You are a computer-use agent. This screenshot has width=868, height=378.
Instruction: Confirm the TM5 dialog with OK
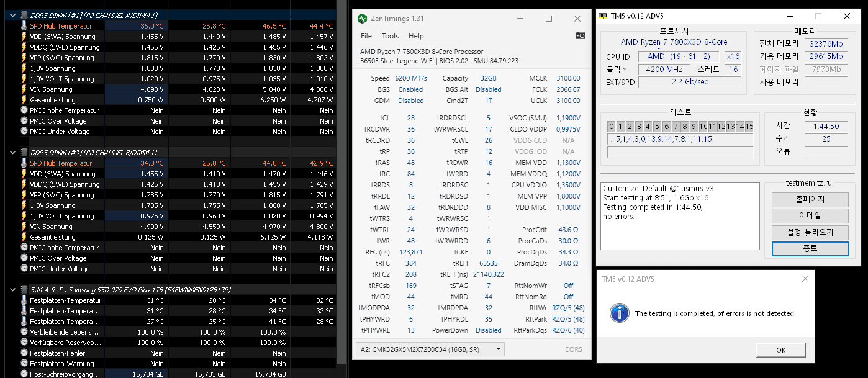click(780, 349)
